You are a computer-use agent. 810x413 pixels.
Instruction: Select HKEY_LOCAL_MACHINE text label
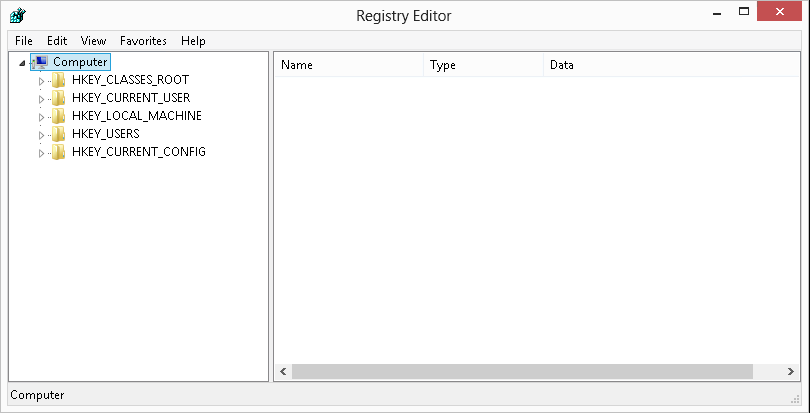click(x=137, y=116)
